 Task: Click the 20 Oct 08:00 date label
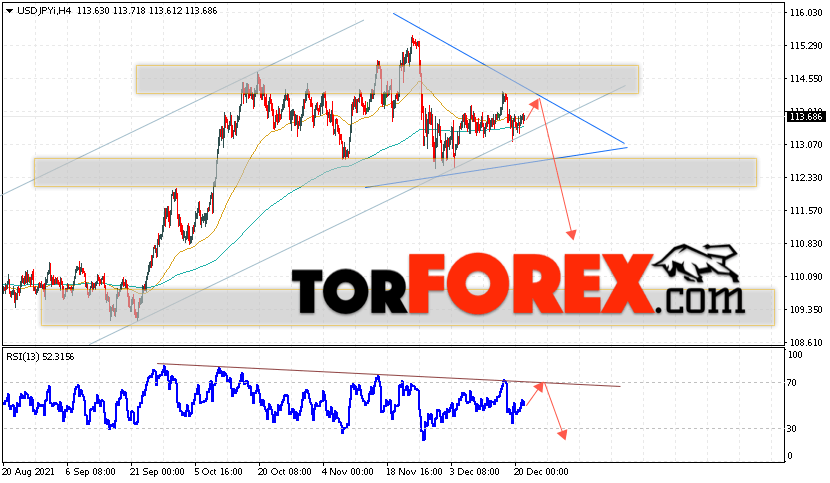click(285, 472)
